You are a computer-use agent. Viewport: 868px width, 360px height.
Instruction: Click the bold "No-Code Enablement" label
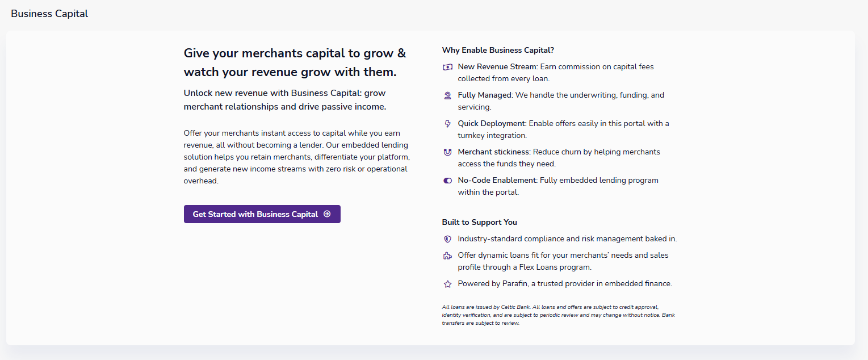tap(497, 181)
